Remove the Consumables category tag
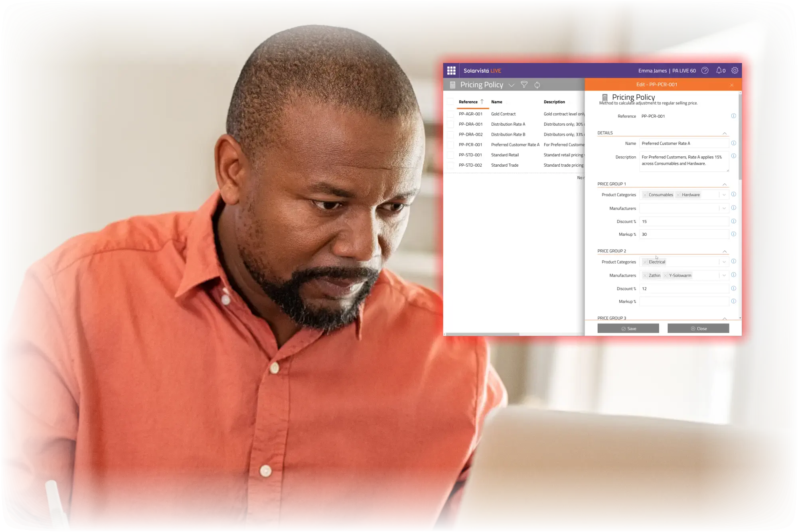Image resolution: width=798 pixels, height=532 pixels. [645, 195]
